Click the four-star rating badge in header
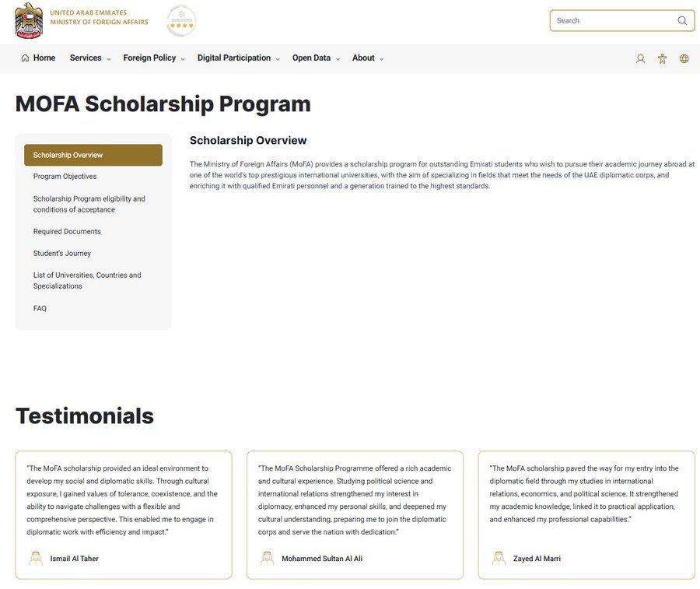Image resolution: width=700 pixels, height=589 pixels. click(181, 21)
